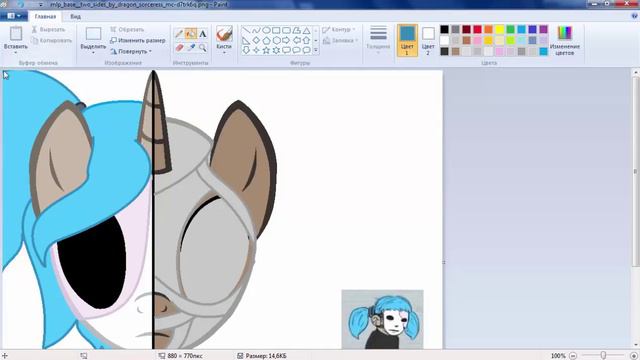The height and width of the screenshot is (360, 640).
Task: Select the Fill with color bucket tool
Action: pos(191,34)
